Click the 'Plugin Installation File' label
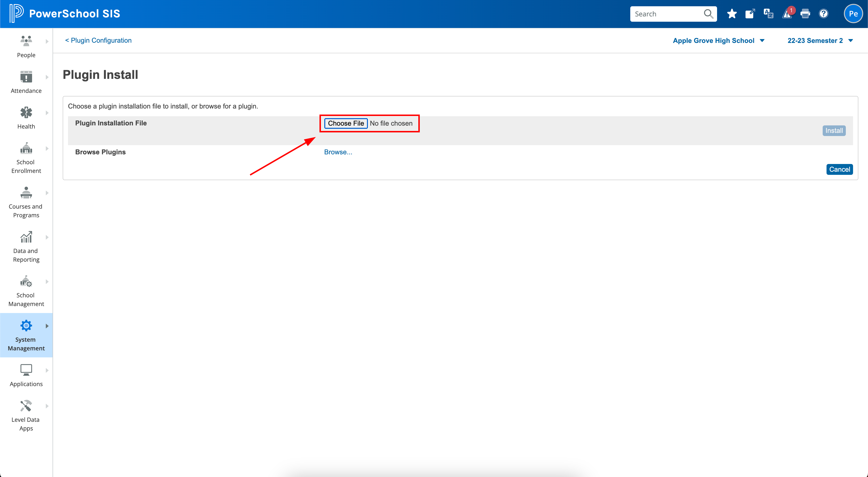Screen dimensions: 868x477 click(x=111, y=123)
